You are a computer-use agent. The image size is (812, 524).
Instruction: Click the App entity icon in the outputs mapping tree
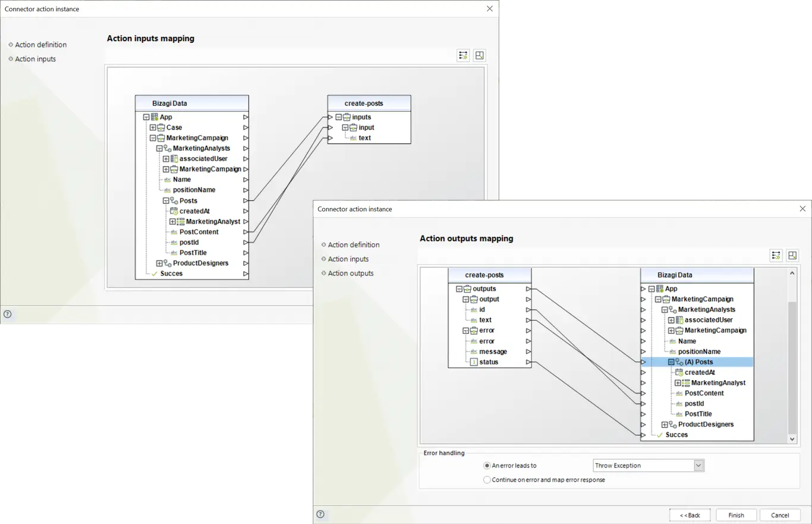659,288
